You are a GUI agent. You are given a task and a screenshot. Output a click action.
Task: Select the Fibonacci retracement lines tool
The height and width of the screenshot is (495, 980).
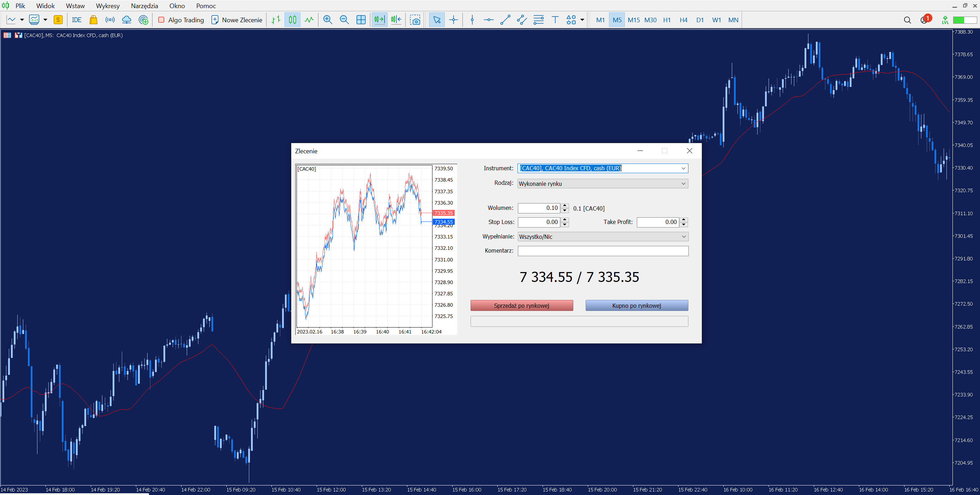(x=539, y=20)
